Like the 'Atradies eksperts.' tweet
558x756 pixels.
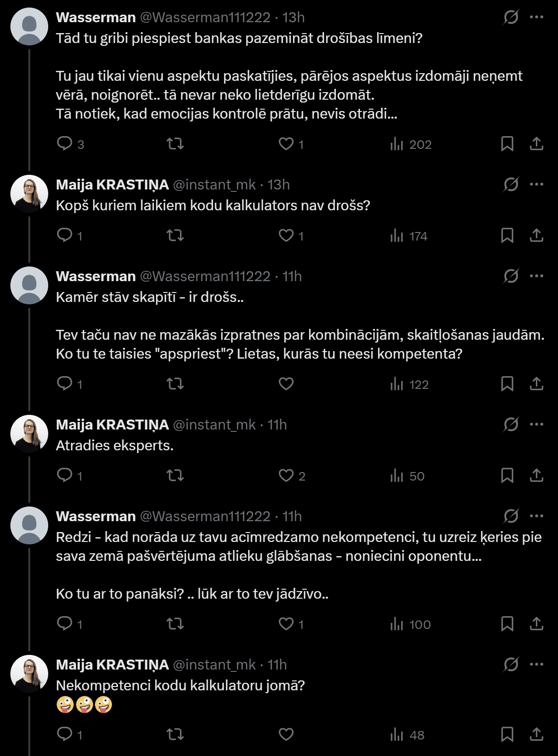(286, 475)
